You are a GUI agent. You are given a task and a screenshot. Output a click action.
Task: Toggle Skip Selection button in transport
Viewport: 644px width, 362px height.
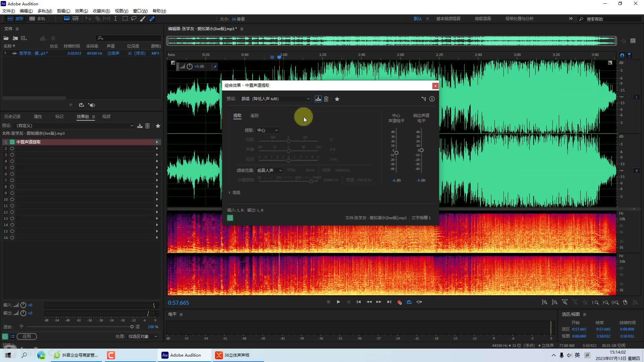[x=419, y=302]
